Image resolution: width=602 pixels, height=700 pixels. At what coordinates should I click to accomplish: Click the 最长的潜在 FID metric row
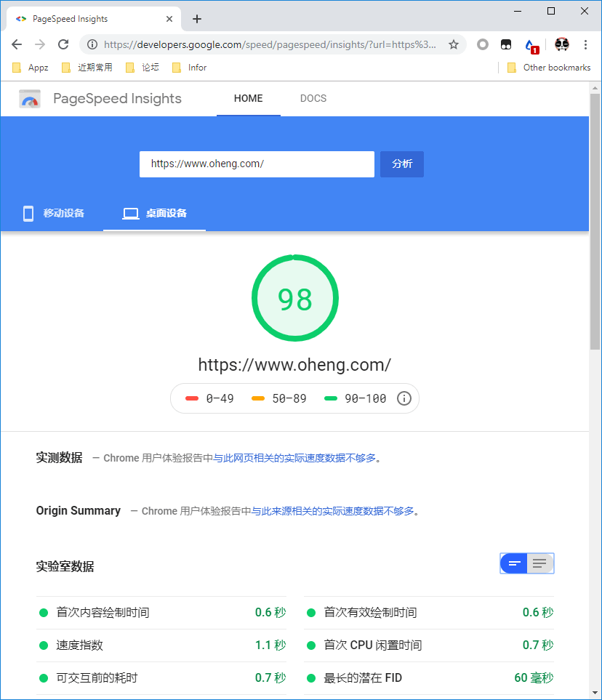[429, 677]
